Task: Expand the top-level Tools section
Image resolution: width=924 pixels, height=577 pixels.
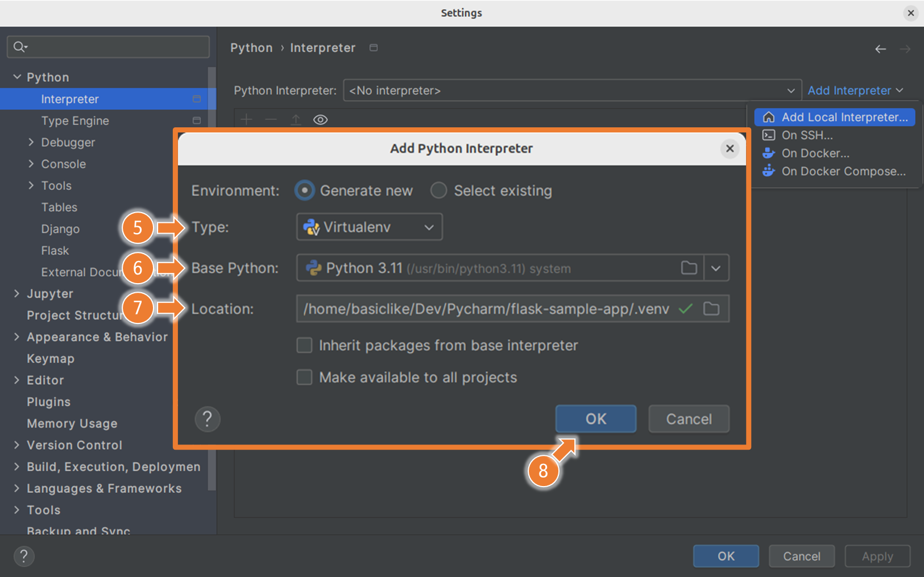Action: 17,509
